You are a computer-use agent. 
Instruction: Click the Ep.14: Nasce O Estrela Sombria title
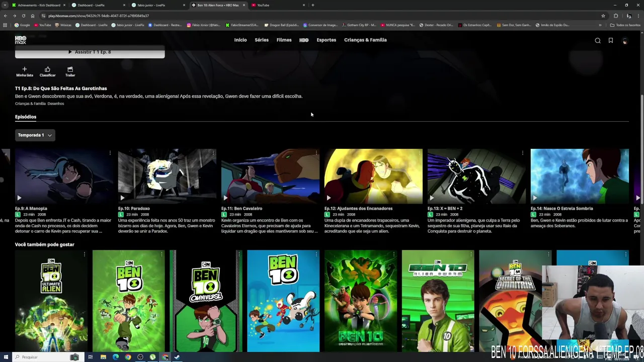561,208
